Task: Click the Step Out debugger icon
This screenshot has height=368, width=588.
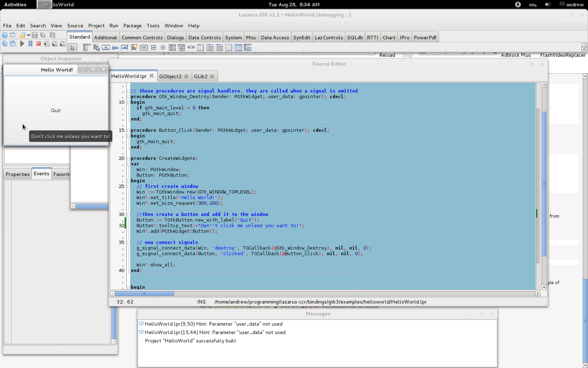Action: click(62, 43)
